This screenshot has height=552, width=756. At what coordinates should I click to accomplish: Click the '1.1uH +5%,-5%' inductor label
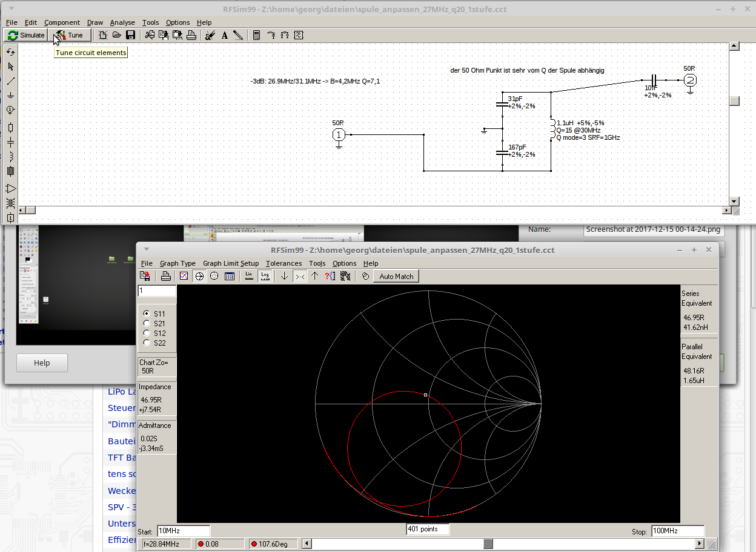coord(580,122)
